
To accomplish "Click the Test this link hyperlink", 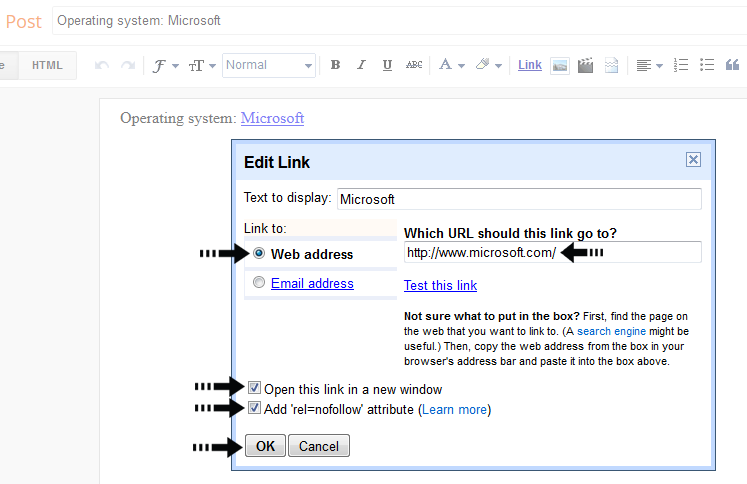I will tap(440, 285).
